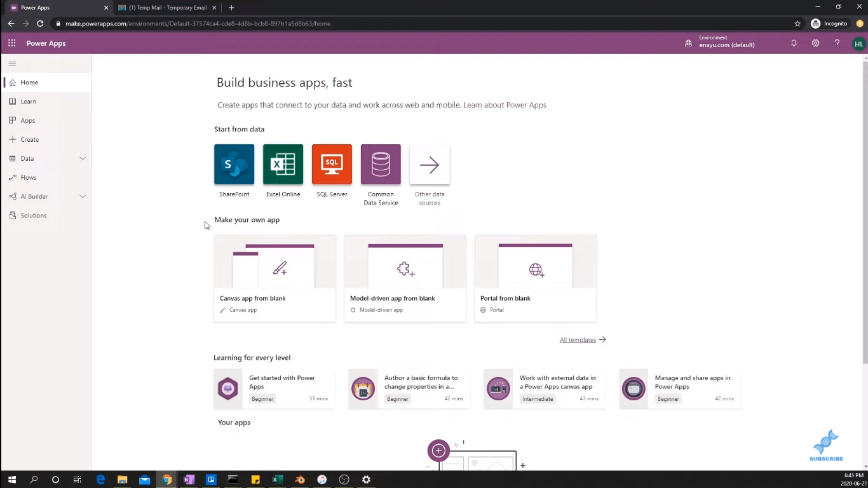Select the Excel Online data source icon
The width and height of the screenshot is (868, 488).
click(283, 164)
